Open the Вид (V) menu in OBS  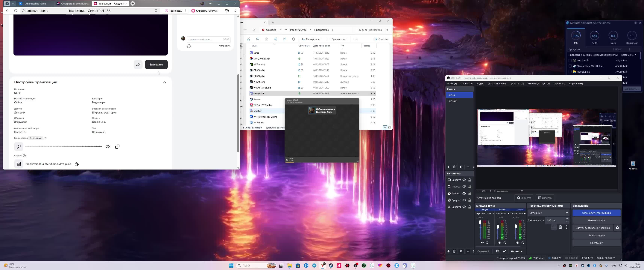tap(480, 84)
